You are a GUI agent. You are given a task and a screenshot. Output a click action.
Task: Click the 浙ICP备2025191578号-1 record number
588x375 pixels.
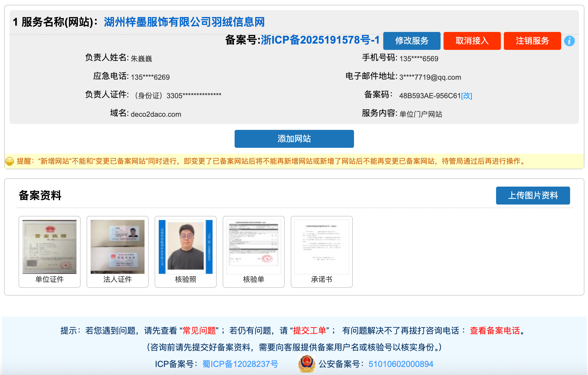tap(320, 40)
